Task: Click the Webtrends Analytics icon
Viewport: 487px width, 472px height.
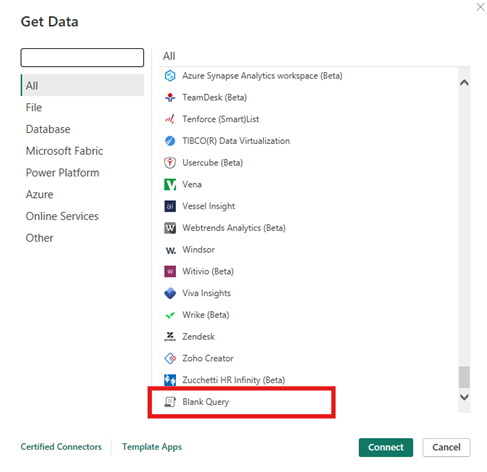Action: [x=170, y=228]
